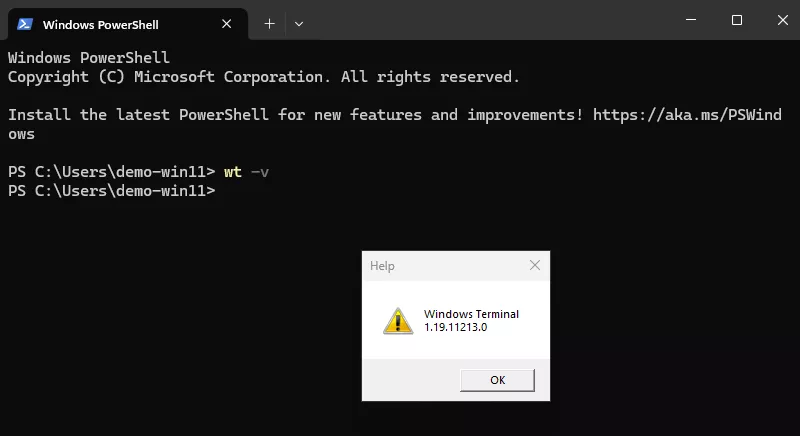Screen dimensions: 800x436
Task: Maximize the Windows Terminal window
Action: 737,20
